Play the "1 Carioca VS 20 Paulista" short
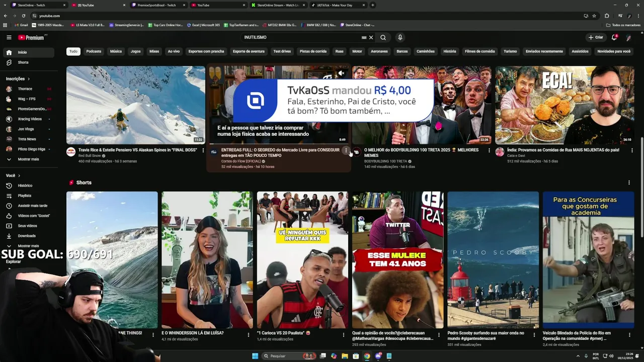 click(x=302, y=260)
